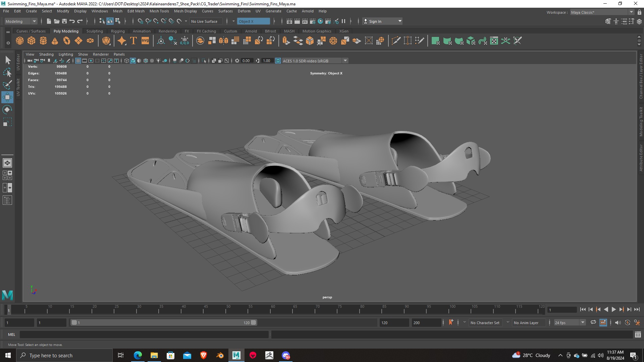Click the freeze transformations 0,0,0 icon
This screenshot has width=644, height=362.
[184, 41]
